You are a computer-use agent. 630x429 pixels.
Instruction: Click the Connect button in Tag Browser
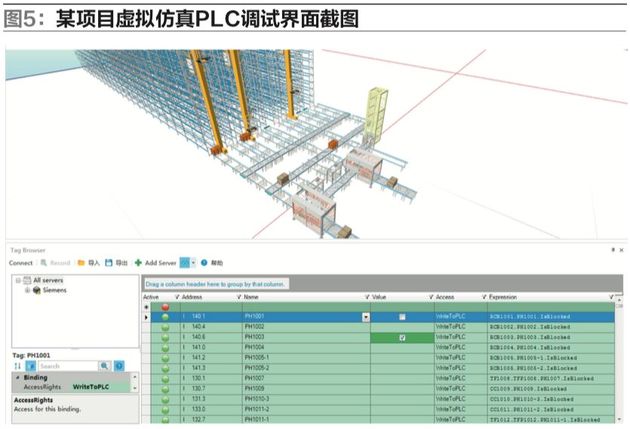[21, 262]
